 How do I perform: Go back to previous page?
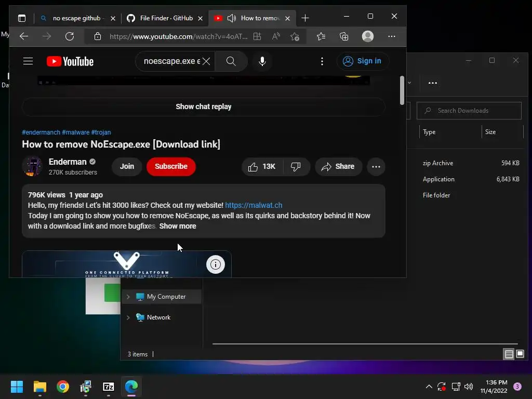click(24, 36)
